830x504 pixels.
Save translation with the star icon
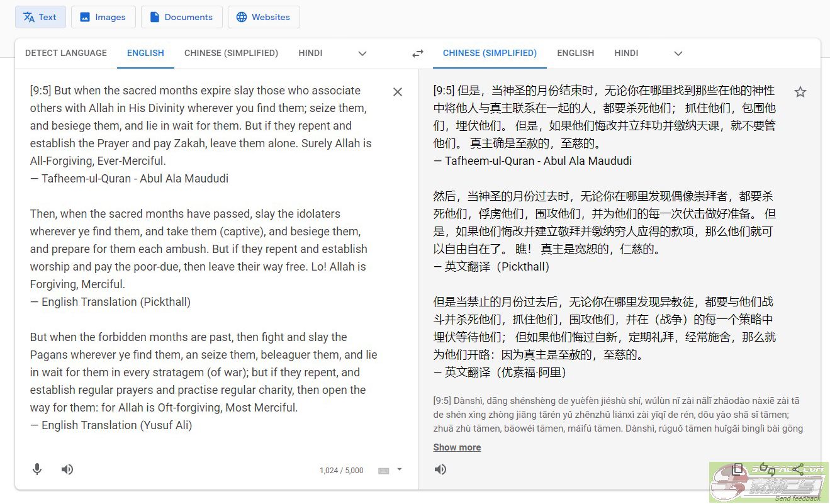[x=800, y=92]
